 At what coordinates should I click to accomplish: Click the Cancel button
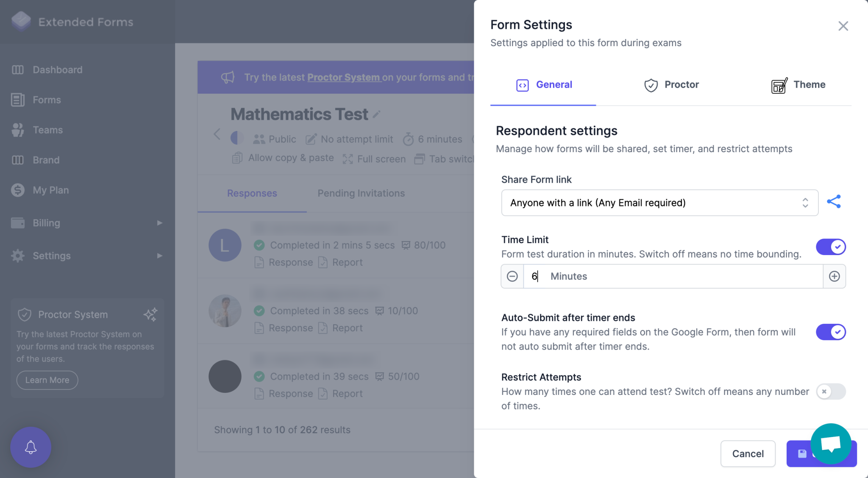tap(748, 453)
